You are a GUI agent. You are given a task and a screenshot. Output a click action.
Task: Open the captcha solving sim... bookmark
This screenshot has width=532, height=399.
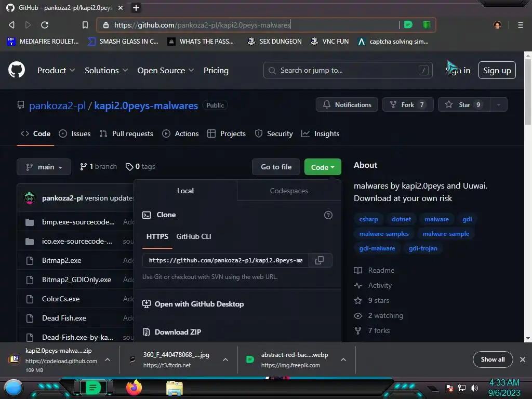click(x=393, y=42)
